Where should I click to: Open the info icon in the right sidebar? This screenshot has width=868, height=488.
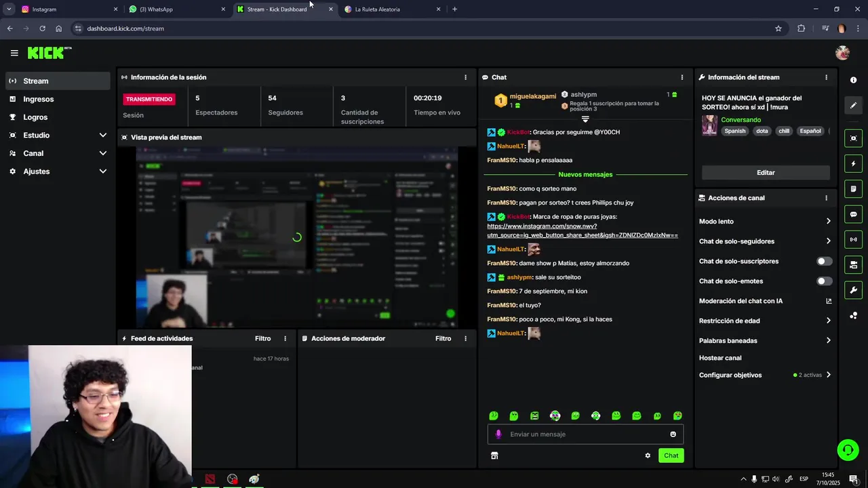click(x=853, y=80)
